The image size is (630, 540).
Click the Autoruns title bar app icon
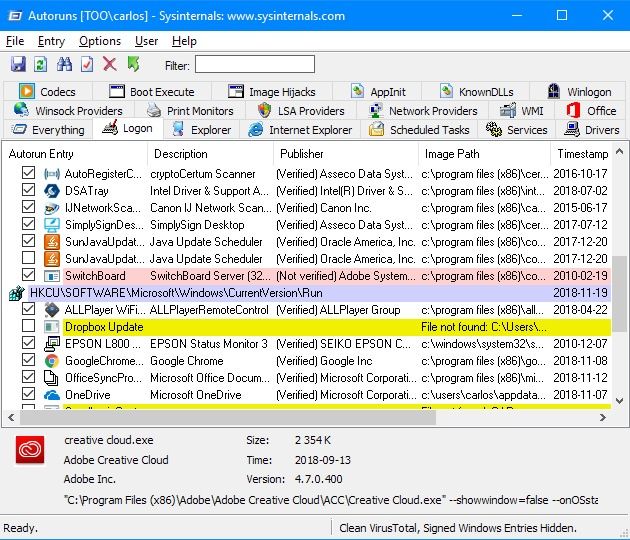15,16
